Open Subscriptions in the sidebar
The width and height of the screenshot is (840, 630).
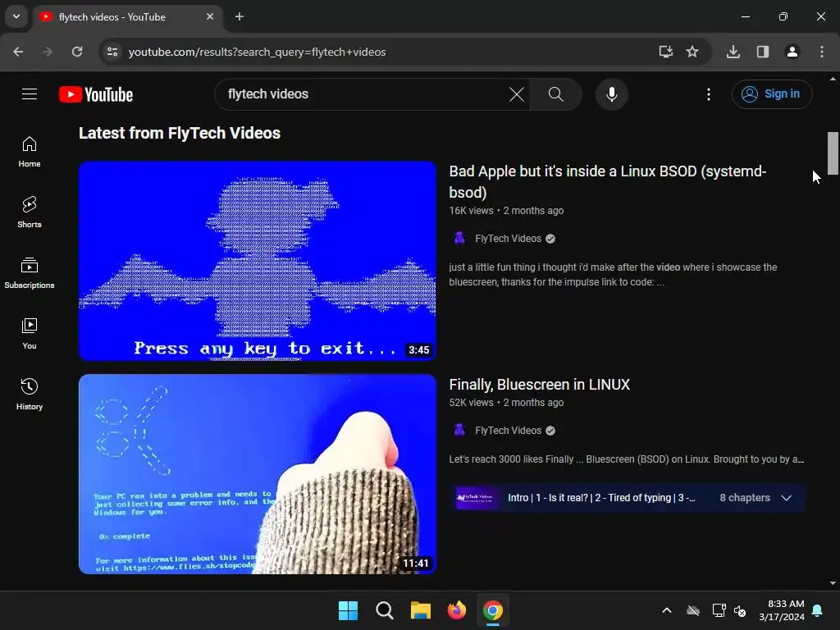(x=30, y=273)
